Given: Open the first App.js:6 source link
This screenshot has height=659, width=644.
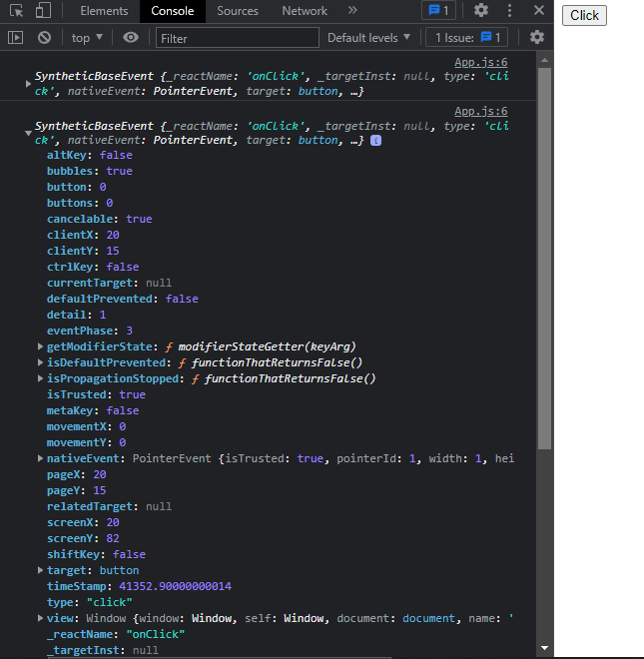Looking at the screenshot, I should 480,62.
